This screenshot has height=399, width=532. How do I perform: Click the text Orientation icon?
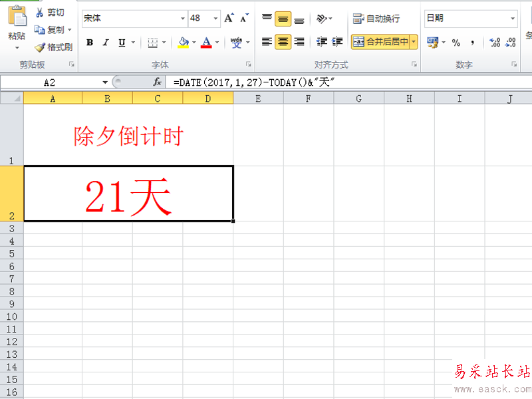tap(322, 19)
